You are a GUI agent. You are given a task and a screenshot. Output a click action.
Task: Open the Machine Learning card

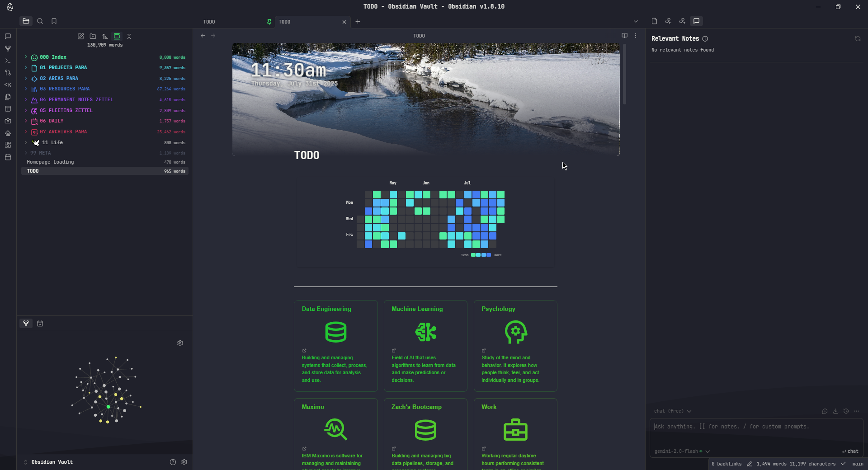(x=425, y=346)
